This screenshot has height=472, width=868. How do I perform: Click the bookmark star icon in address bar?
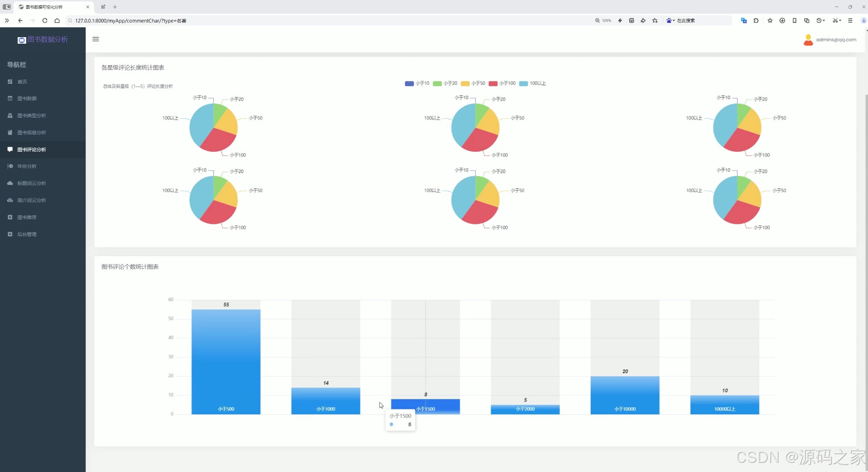[x=654, y=21]
